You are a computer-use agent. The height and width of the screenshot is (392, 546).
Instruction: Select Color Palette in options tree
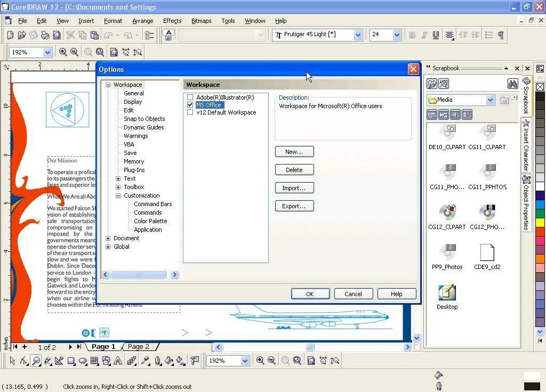click(x=150, y=221)
